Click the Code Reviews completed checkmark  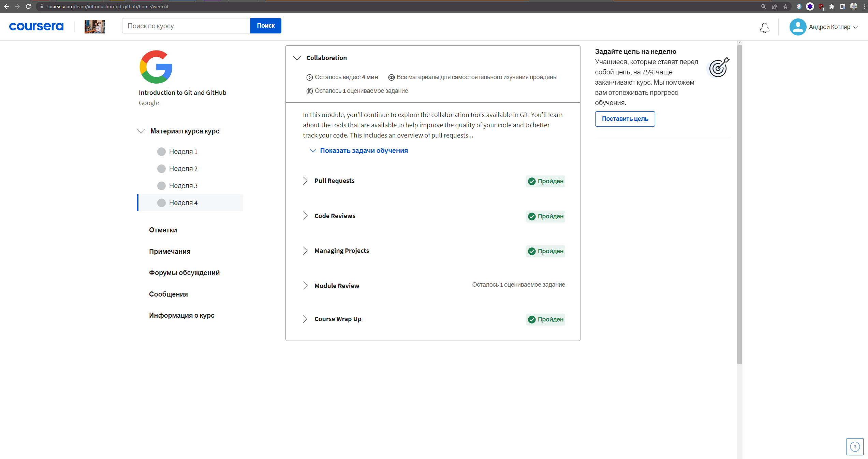[531, 216]
